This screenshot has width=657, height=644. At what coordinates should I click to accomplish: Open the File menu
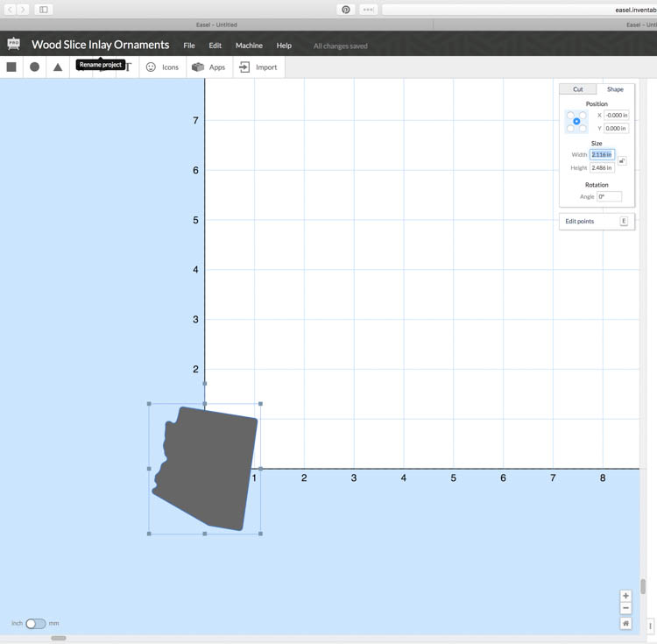point(189,46)
